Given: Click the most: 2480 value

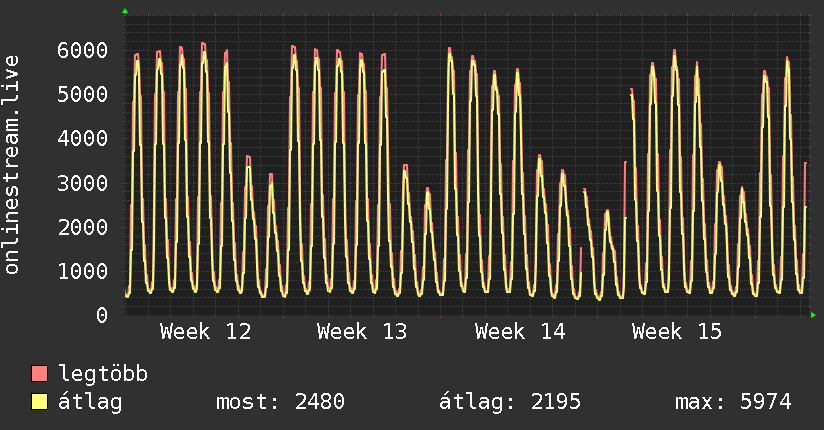Looking at the screenshot, I should pos(280,402).
